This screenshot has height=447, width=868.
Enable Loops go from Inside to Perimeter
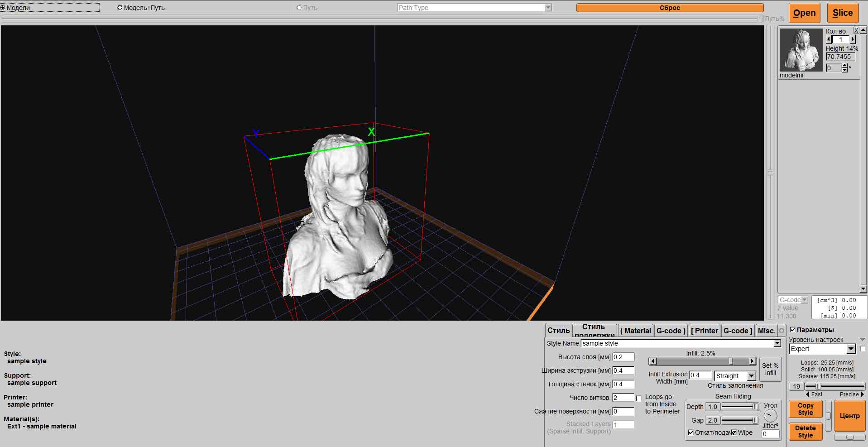tap(638, 398)
